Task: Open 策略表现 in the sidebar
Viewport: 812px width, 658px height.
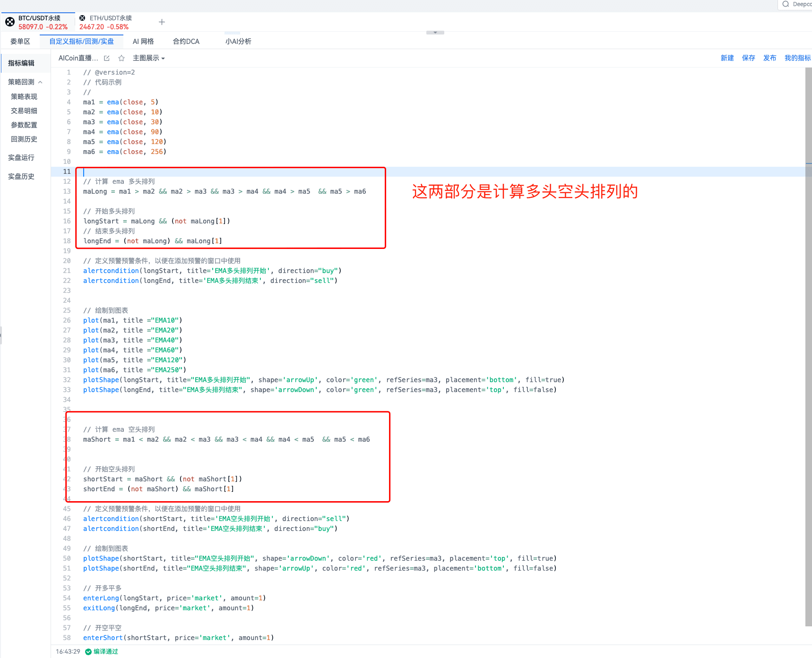Action: [24, 97]
